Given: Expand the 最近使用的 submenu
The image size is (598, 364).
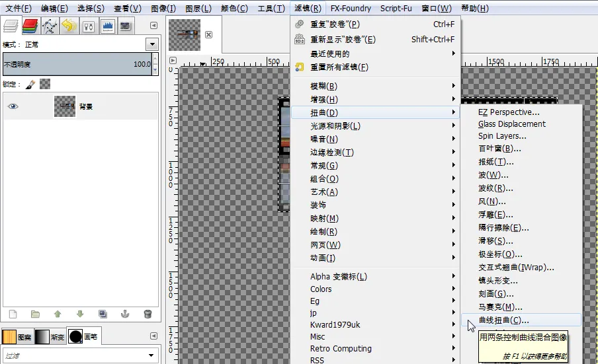Looking at the screenshot, I should coord(375,54).
